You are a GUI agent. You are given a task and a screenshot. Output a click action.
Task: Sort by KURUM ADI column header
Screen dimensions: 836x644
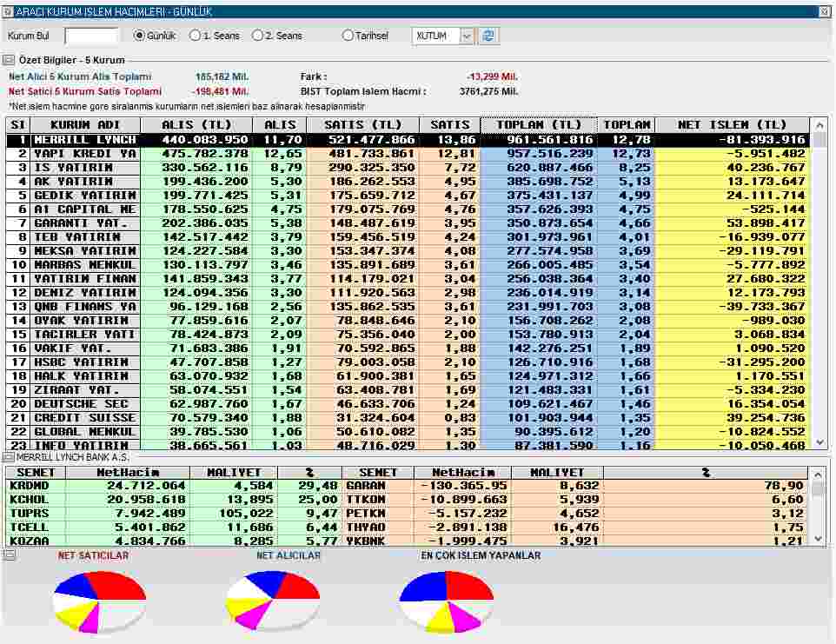point(85,125)
